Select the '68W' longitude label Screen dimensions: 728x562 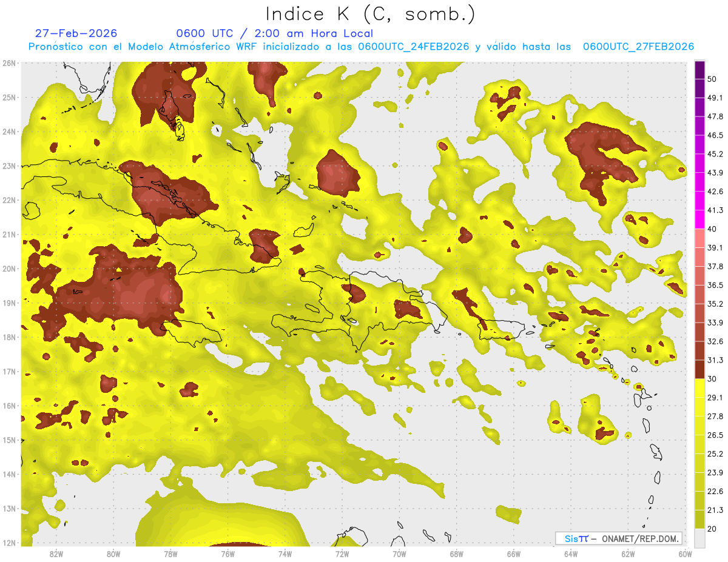457,554
